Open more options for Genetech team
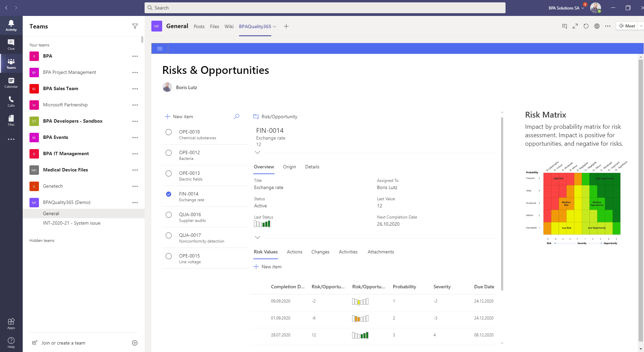 pos(135,186)
